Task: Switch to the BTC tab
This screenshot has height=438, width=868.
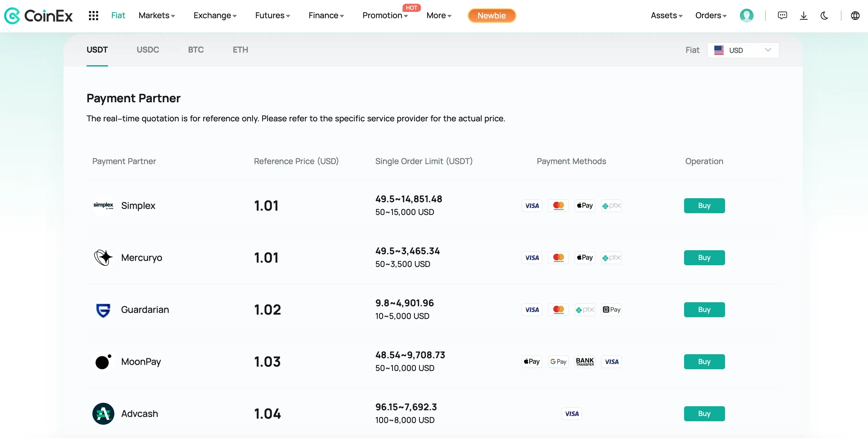Action: [x=196, y=50]
